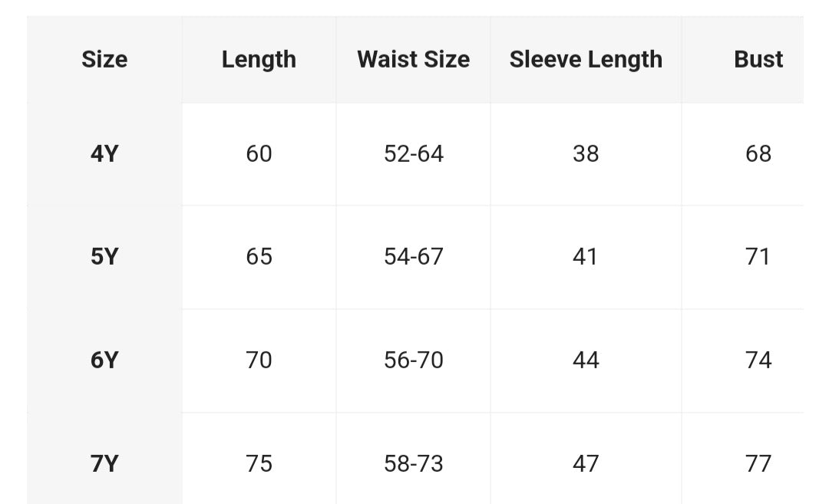Select the 4Y size row label
Image resolution: width=829 pixels, height=504 pixels.
pyautogui.click(x=104, y=153)
